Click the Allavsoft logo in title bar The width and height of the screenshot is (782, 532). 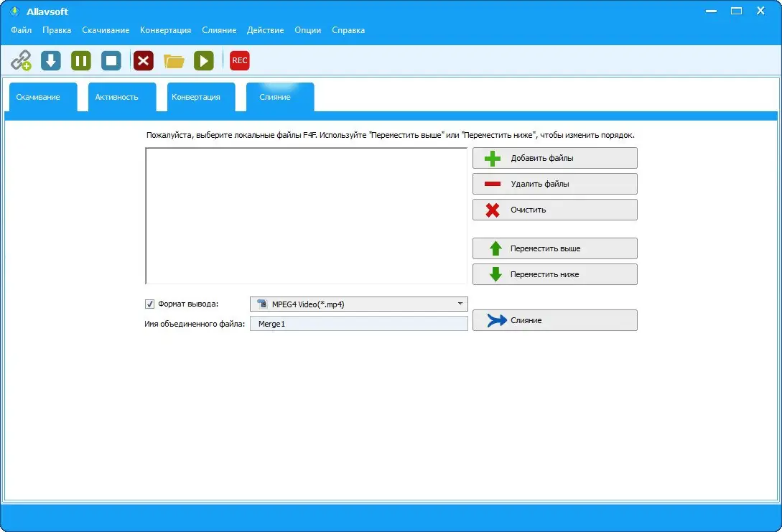tap(15, 11)
